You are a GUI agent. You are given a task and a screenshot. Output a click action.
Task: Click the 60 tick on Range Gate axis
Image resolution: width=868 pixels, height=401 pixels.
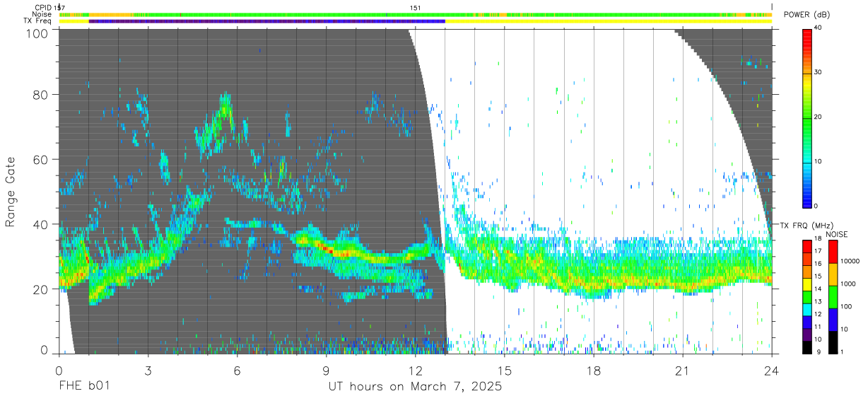(x=40, y=160)
